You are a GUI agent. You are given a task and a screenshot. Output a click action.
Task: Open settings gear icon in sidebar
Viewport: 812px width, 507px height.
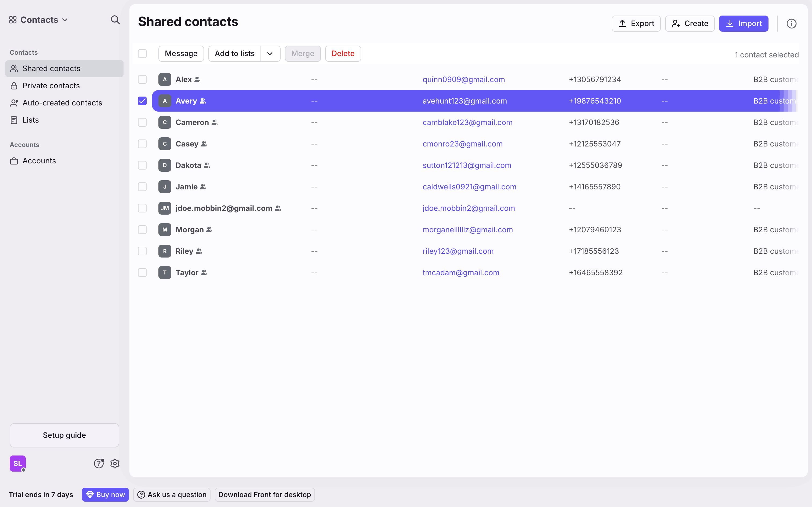(x=115, y=464)
